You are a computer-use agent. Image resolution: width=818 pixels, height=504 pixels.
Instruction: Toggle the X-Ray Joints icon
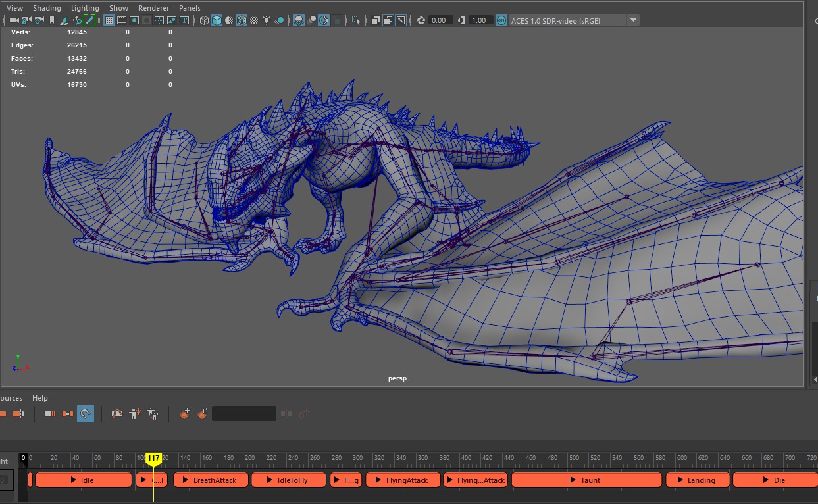pos(401,20)
